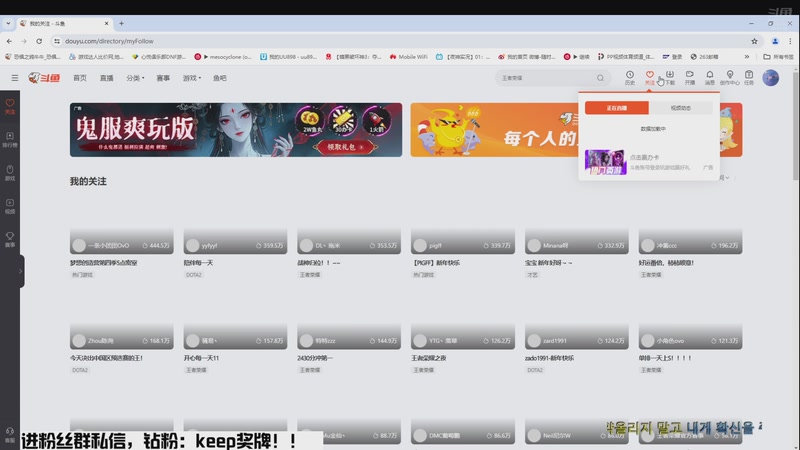Screen dimensions: 800x450
Task: Open 赛事 trophy icon in left sidebar
Action: [10, 239]
